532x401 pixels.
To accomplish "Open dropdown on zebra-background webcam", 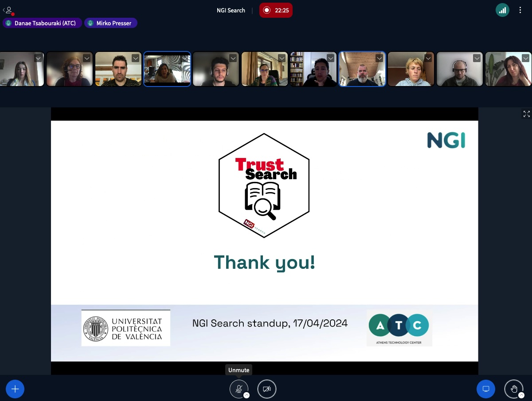I will click(184, 58).
